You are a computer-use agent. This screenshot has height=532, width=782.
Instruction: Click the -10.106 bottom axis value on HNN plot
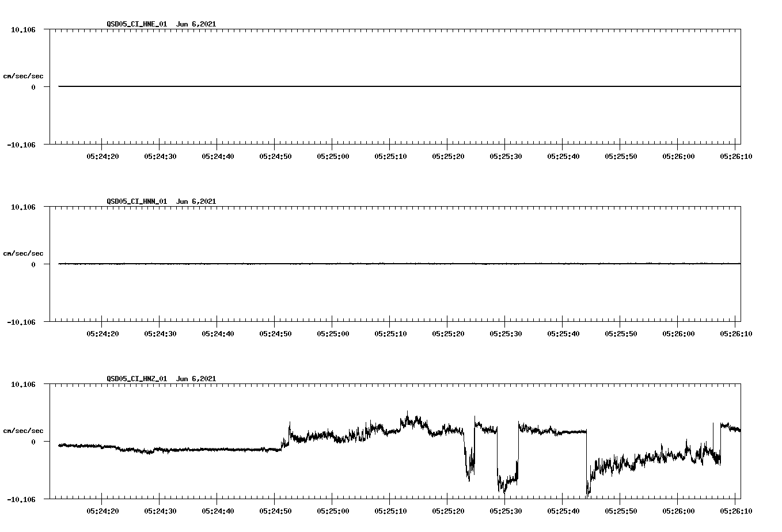21,322
